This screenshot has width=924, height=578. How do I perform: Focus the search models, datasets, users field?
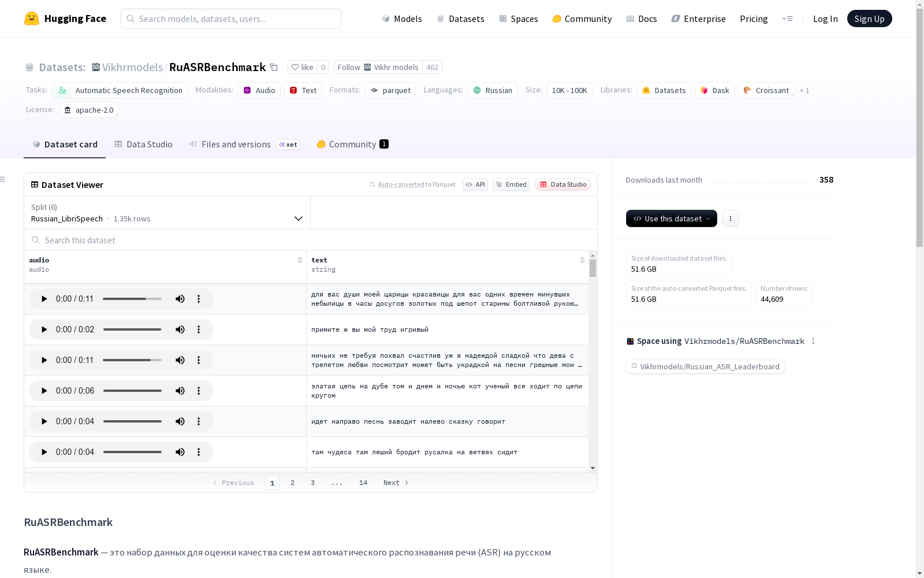tap(231, 18)
